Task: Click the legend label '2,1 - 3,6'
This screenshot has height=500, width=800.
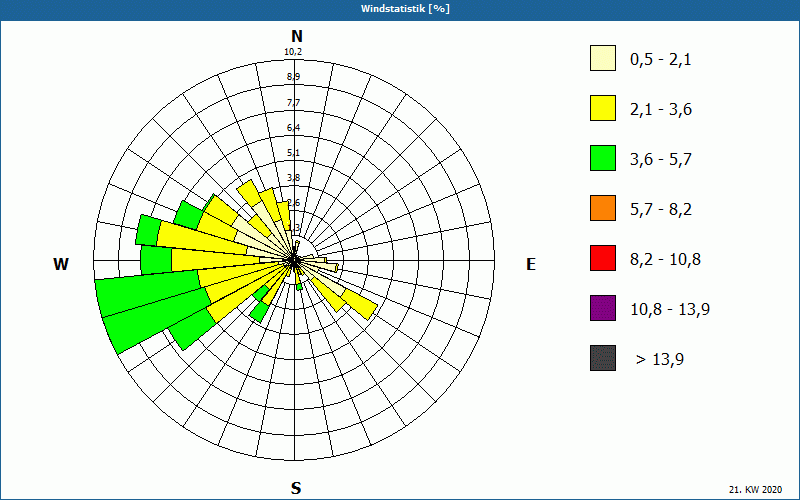Action: (x=661, y=110)
